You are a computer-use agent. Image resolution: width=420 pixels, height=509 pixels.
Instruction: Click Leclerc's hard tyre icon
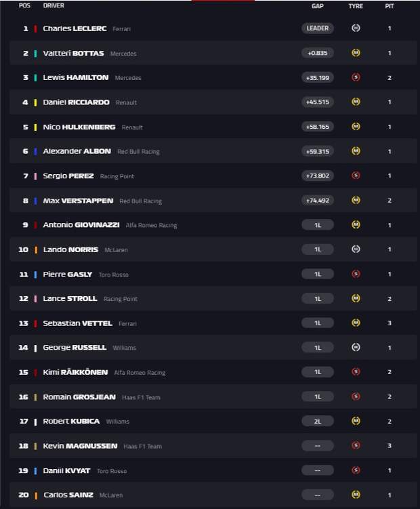356,28
